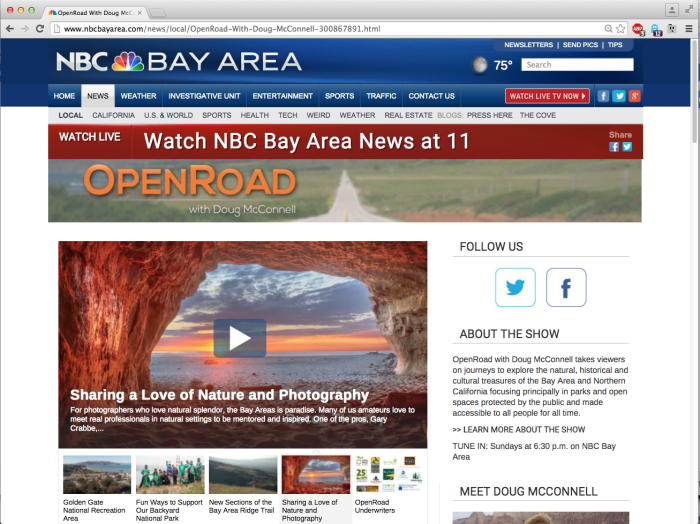Share on Twitter via the Watch Live banner
The width and height of the screenshot is (700, 524).
click(x=627, y=147)
